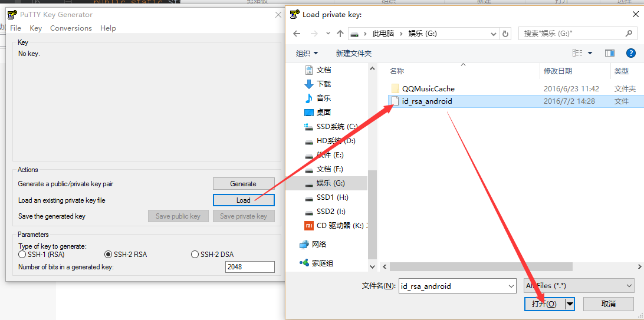Viewport: 644px width, 320px height.
Task: Select the SSH-2 DSA key type
Action: click(212, 255)
